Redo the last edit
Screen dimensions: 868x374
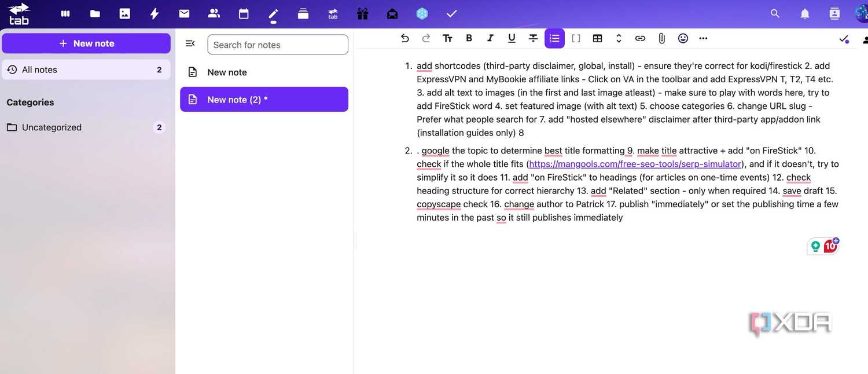426,38
